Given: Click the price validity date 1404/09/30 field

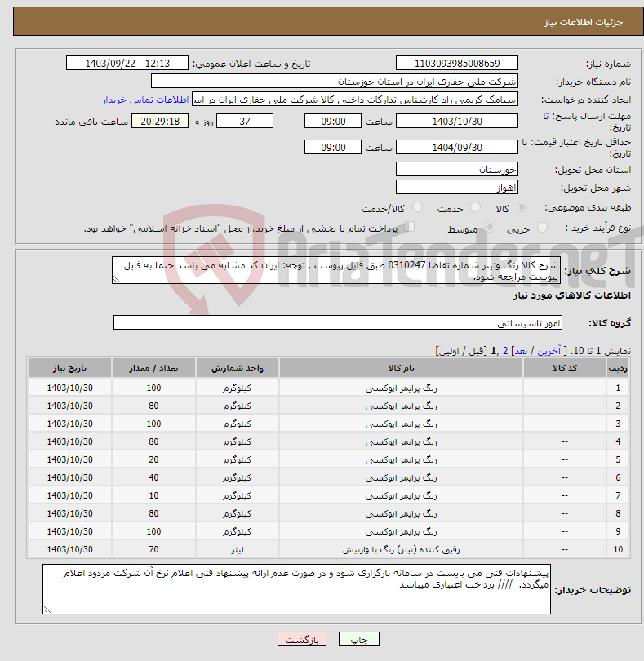Looking at the screenshot, I should (457, 147).
